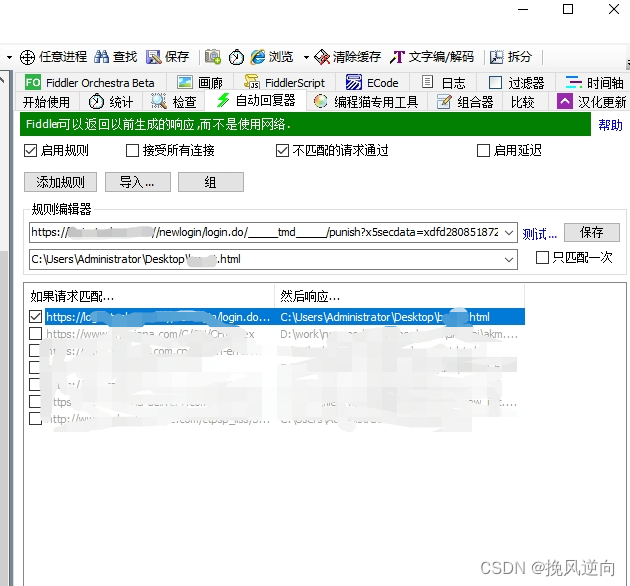Image resolution: width=630 pixels, height=586 pixels.
Task: Click rule editor Save (保存) button
Action: pos(591,232)
